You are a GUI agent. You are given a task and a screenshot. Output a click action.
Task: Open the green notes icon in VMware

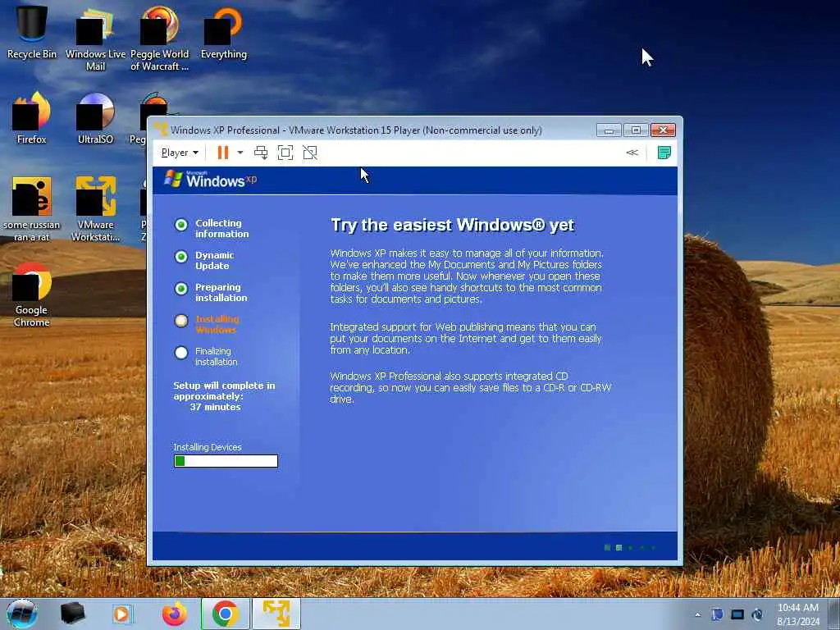664,153
